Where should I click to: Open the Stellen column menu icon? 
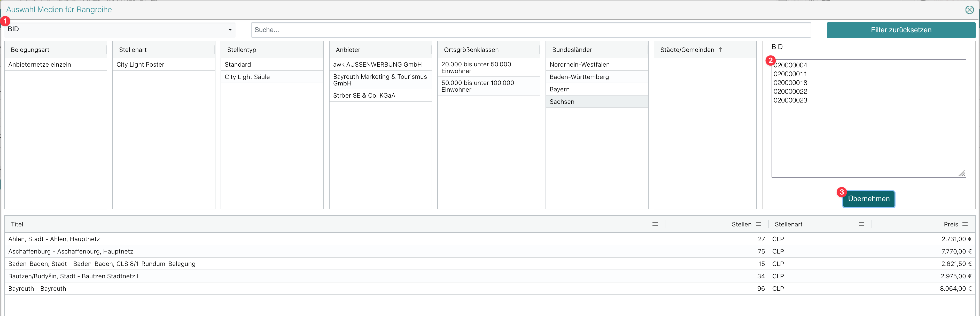pyautogui.click(x=758, y=224)
